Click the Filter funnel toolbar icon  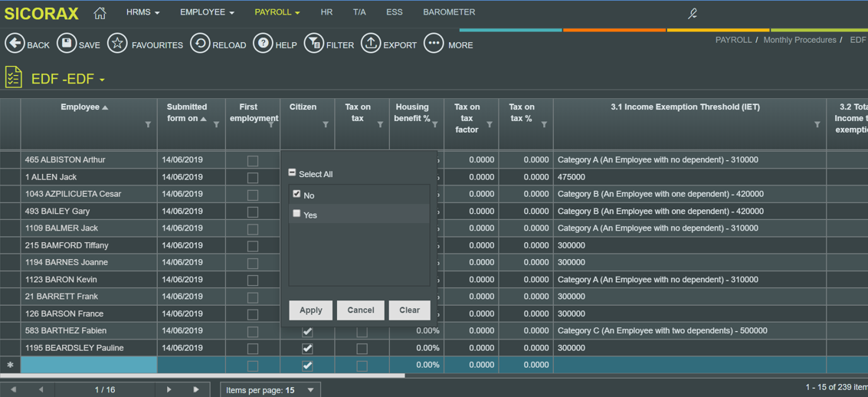(313, 44)
